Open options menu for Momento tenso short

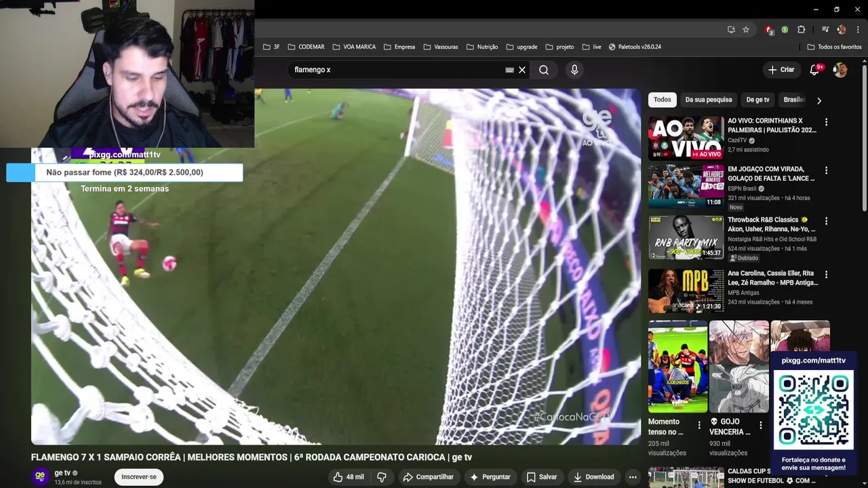pyautogui.click(x=699, y=426)
